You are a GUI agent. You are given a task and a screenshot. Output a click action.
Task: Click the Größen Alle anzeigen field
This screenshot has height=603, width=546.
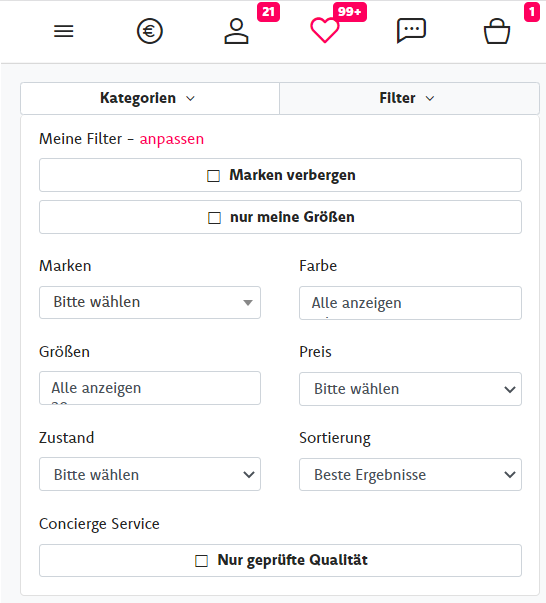pyautogui.click(x=150, y=388)
